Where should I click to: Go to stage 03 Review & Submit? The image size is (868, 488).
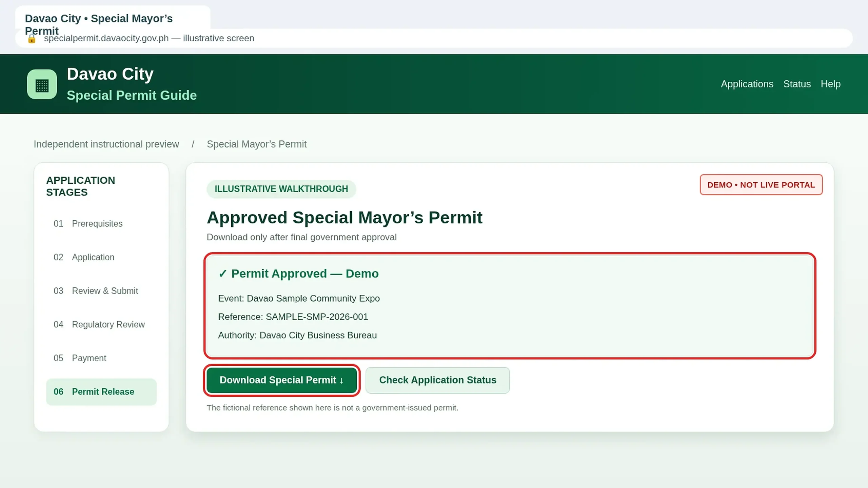click(x=101, y=291)
